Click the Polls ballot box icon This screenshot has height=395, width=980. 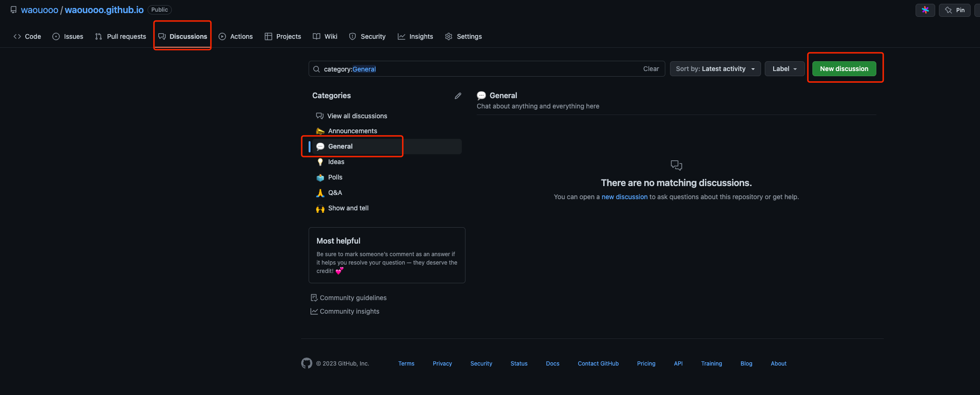coord(320,177)
